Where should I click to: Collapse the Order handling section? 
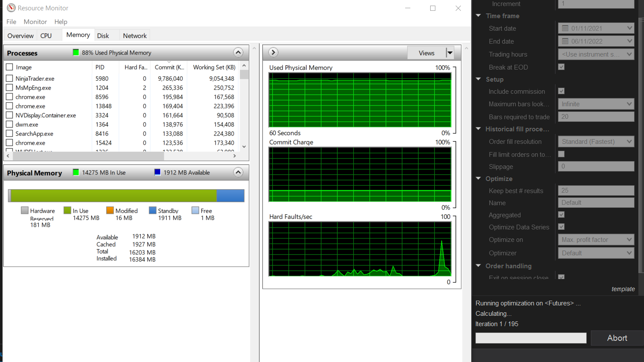[x=479, y=266]
